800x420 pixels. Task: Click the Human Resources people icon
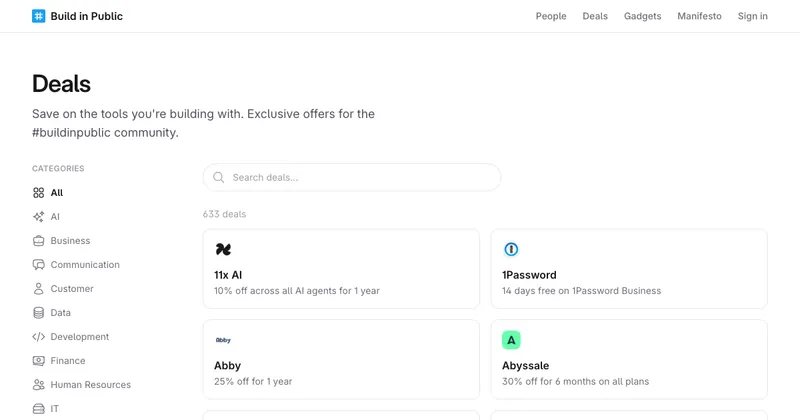click(39, 385)
